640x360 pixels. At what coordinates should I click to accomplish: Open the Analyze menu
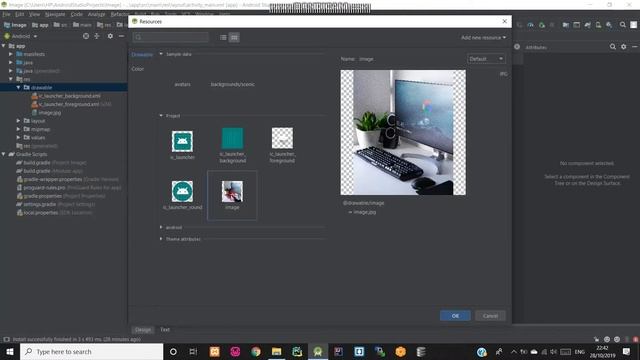click(96, 14)
